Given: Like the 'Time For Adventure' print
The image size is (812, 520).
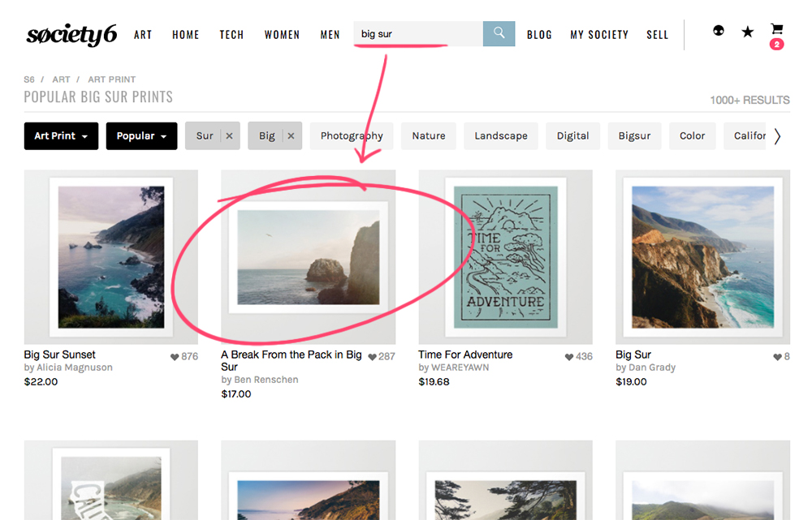Looking at the screenshot, I should (x=567, y=355).
